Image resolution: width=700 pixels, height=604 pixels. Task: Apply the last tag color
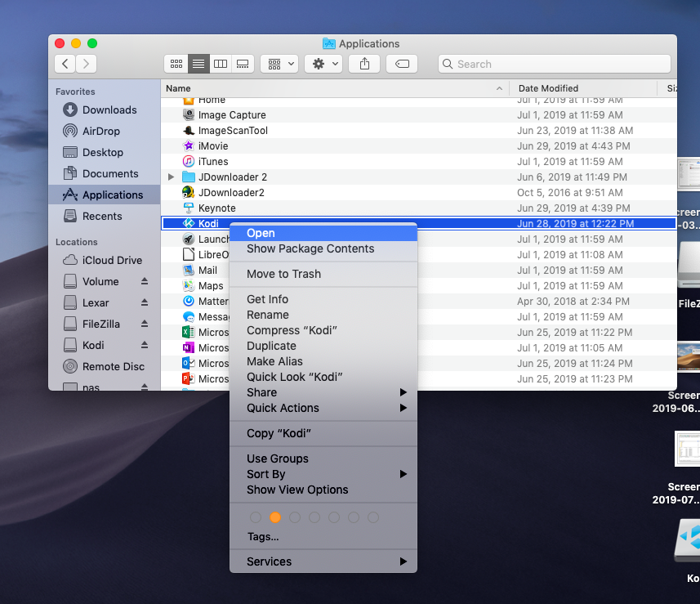point(373,517)
